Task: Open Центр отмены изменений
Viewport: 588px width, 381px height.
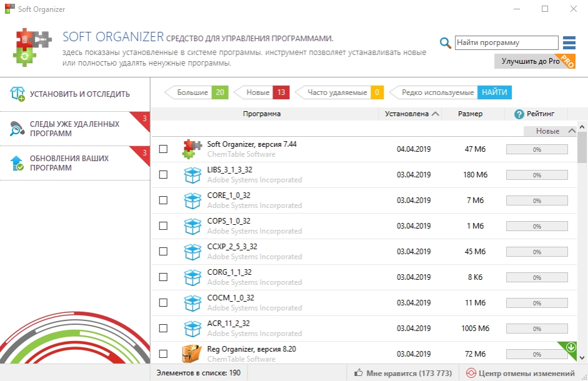Action: (x=521, y=373)
